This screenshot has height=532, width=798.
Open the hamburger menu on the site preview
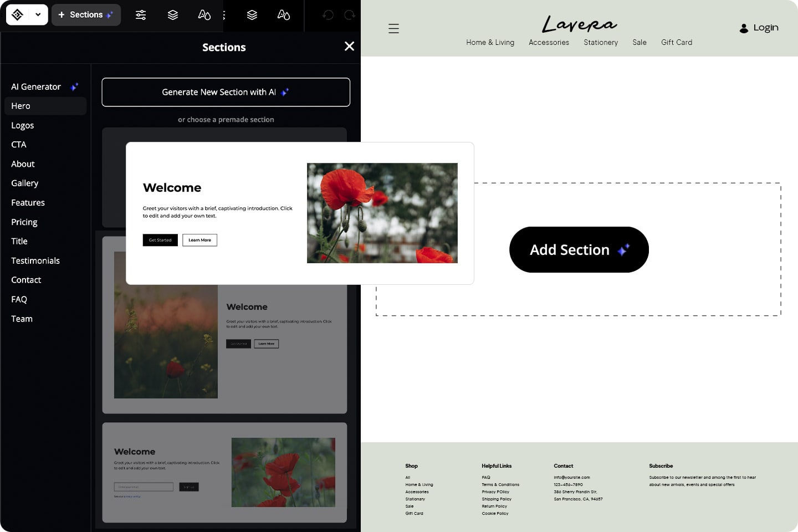pos(393,29)
